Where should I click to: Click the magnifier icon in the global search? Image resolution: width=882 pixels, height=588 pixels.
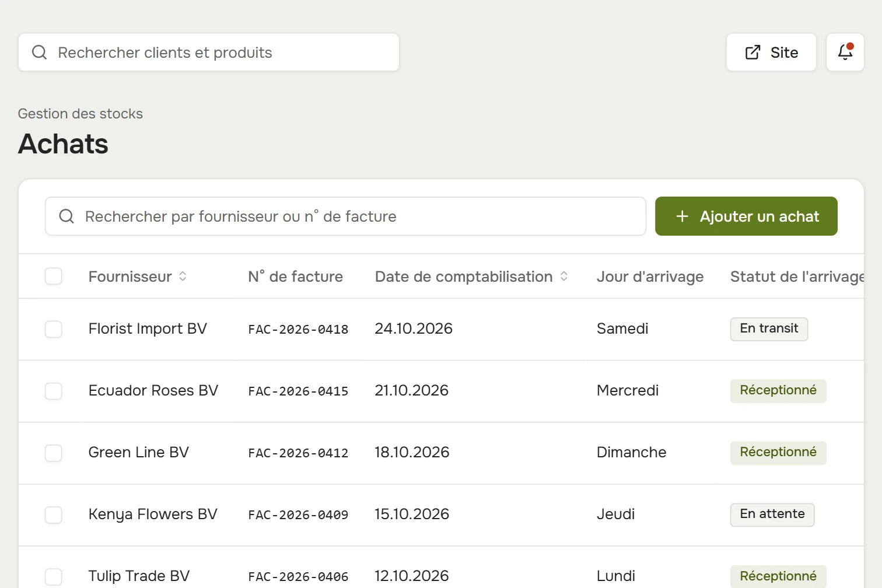[x=39, y=52]
